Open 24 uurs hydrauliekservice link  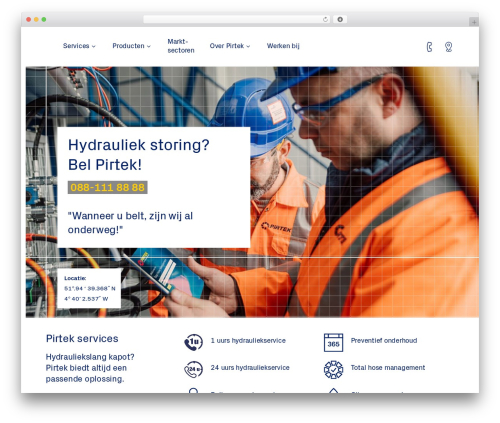point(250,368)
